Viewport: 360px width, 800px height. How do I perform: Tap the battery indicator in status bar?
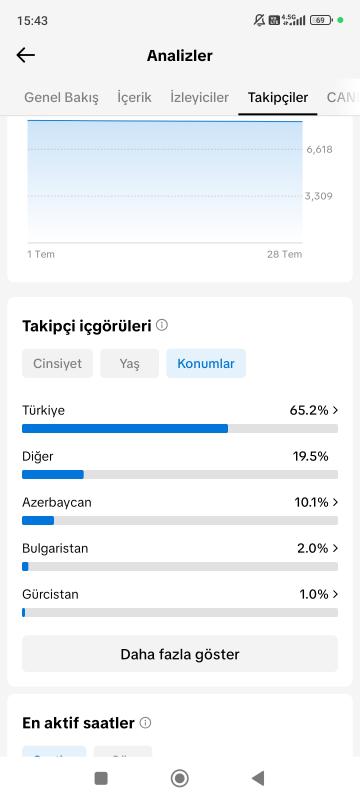tap(322, 20)
